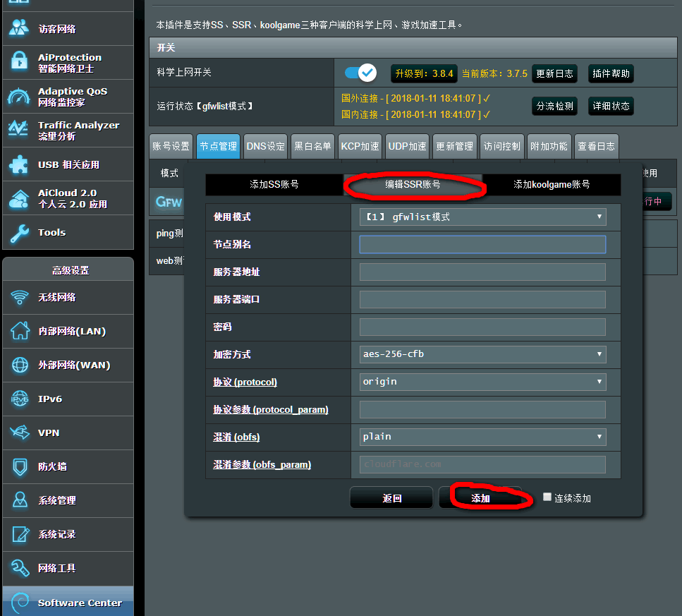The height and width of the screenshot is (616, 682).
Task: Click the Traffic Analyzer chart icon
Action: coord(18,131)
